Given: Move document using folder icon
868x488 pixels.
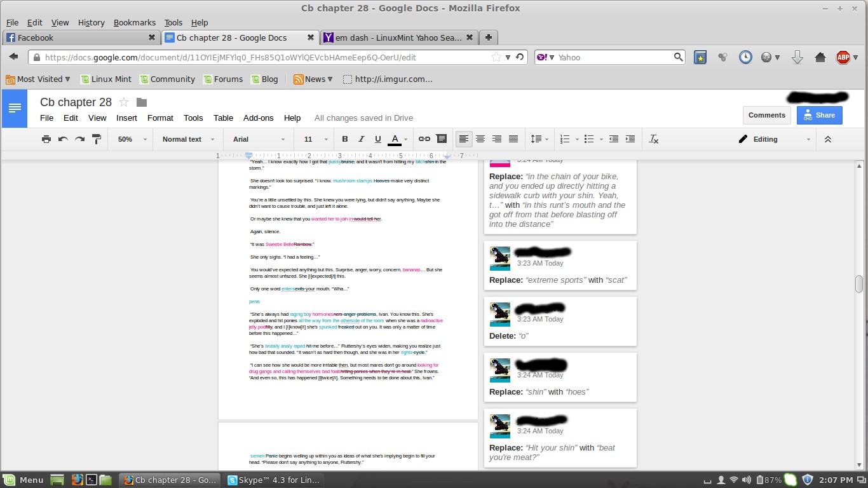Looking at the screenshot, I should 142,102.
